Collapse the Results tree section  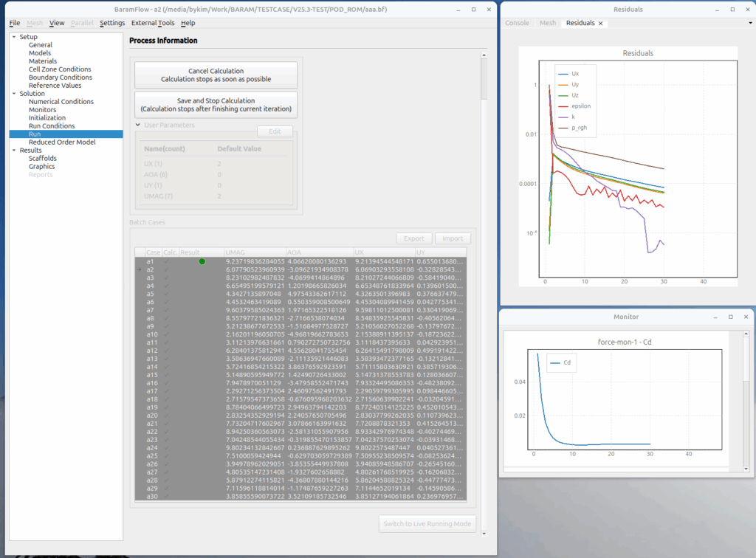click(13, 151)
